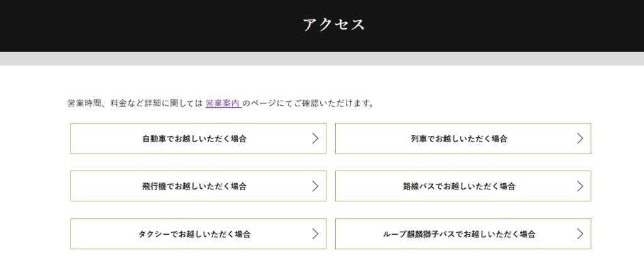Image resolution: width=644 pixels, height=275 pixels.
Task: Open the 飛行機でお越しいただく場合 section
Action: [194, 186]
